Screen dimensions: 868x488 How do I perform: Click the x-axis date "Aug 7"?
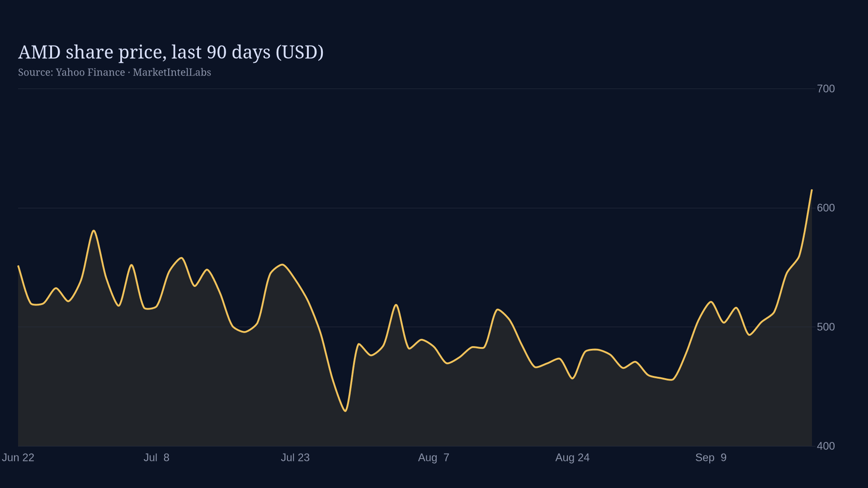point(434,458)
